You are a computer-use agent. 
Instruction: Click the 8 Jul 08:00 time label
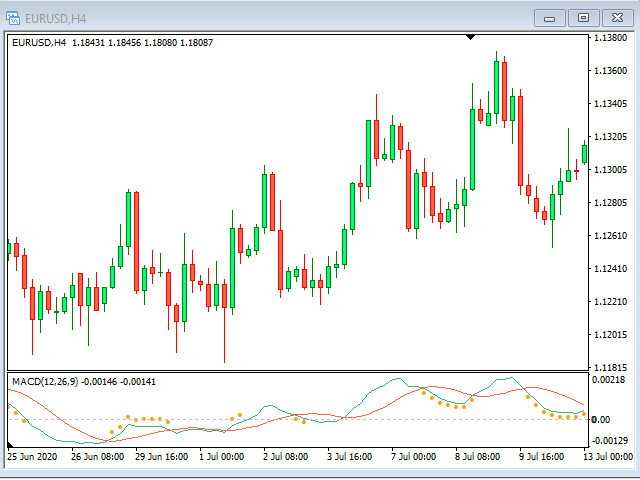point(478,457)
